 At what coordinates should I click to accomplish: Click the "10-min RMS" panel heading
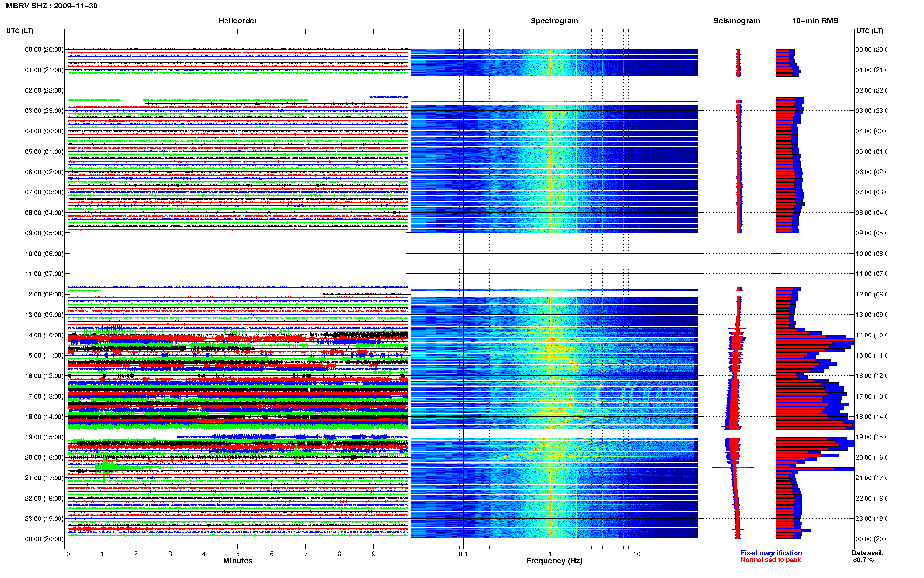(x=815, y=21)
